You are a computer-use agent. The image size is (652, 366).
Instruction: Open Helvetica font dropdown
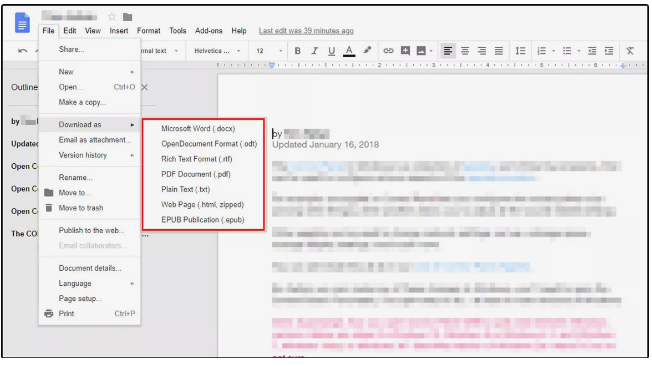(217, 51)
